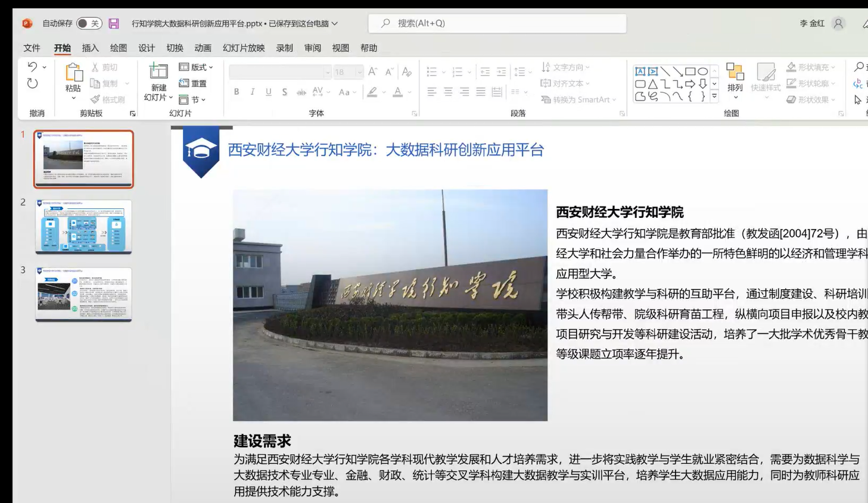Click the text highlight color pen
The image size is (868, 503).
[372, 92]
